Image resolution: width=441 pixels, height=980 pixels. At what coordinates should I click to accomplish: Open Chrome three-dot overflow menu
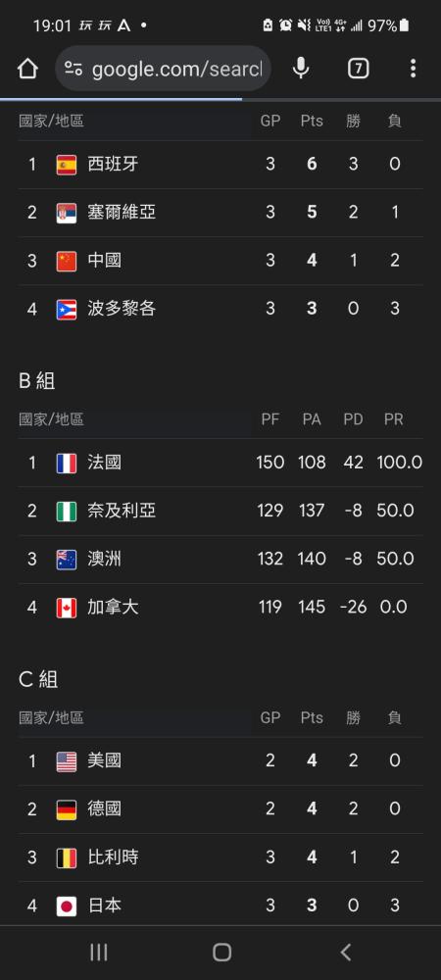[413, 69]
